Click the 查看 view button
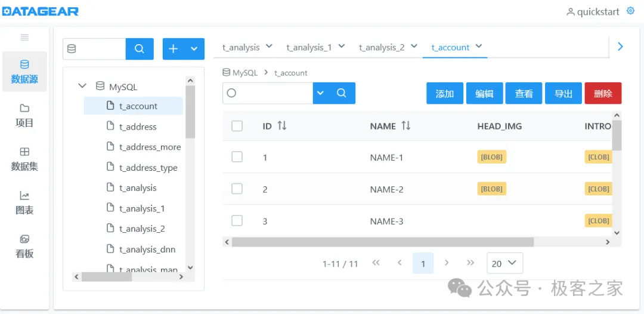 point(524,93)
